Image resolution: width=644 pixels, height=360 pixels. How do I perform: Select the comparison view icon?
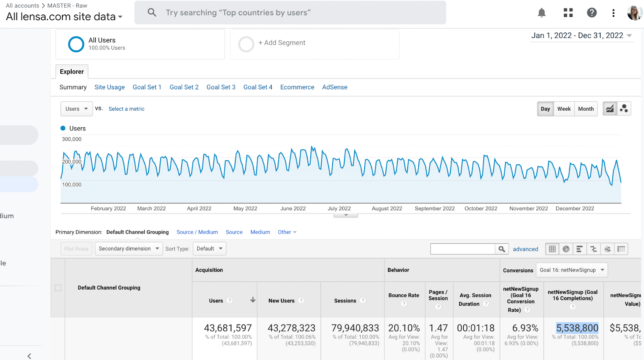pyautogui.click(x=594, y=249)
